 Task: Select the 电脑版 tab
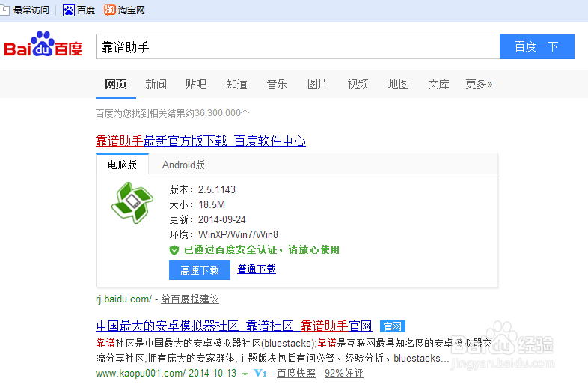click(122, 165)
